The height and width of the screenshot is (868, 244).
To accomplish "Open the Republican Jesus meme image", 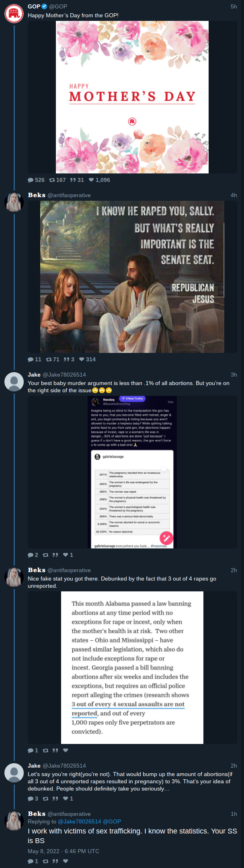I will pyautogui.click(x=132, y=277).
